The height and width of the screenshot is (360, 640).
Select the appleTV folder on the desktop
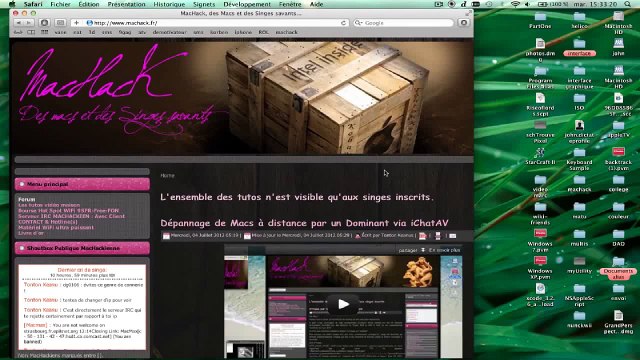click(x=618, y=129)
